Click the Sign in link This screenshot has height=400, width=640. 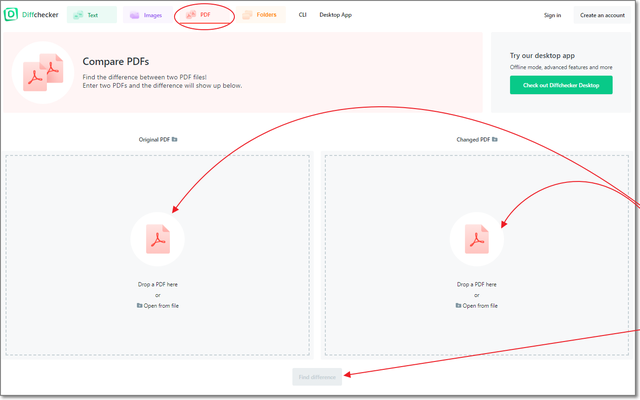(552, 15)
